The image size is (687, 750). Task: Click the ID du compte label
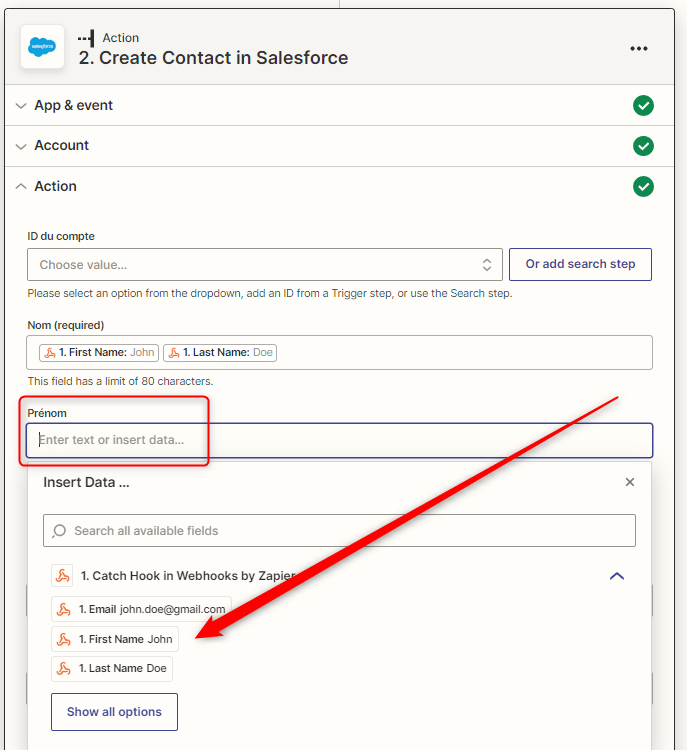[x=61, y=236]
